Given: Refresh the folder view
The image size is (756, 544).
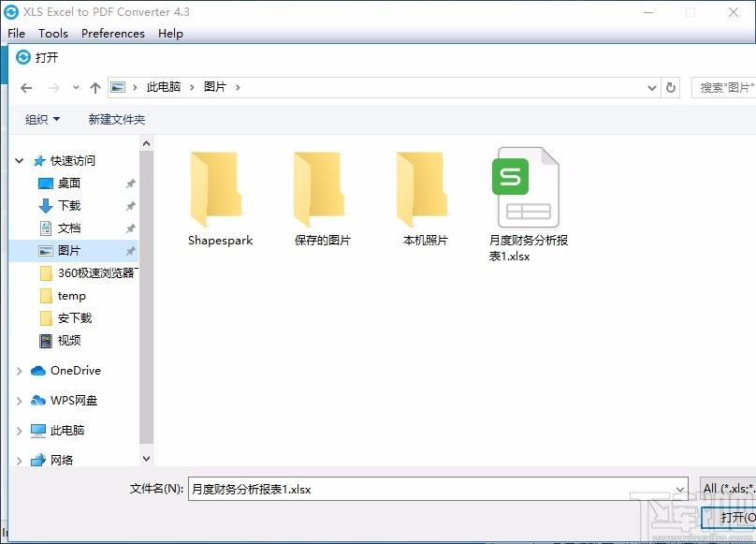Looking at the screenshot, I should (x=671, y=88).
